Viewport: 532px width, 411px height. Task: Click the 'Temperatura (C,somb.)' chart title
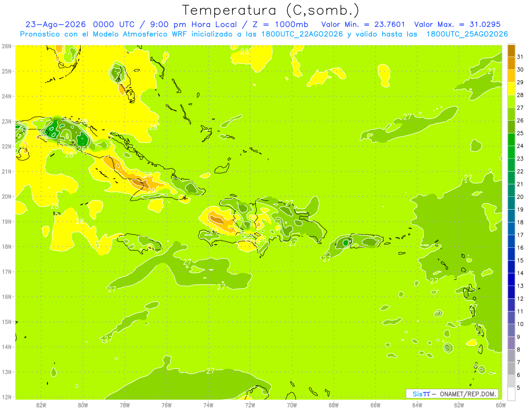pos(271,10)
